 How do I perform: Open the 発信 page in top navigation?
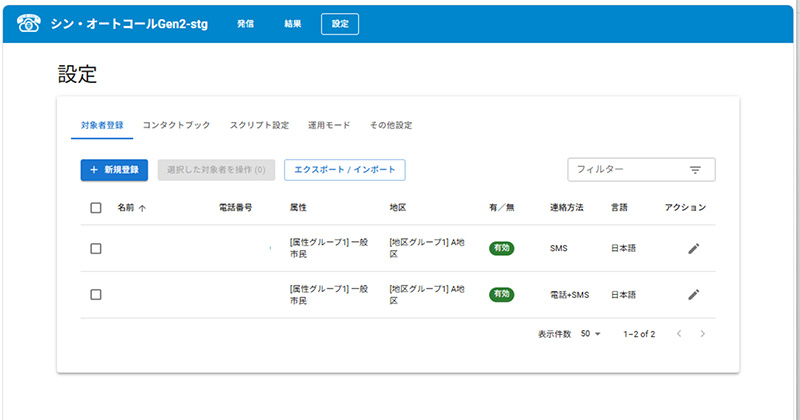245,24
